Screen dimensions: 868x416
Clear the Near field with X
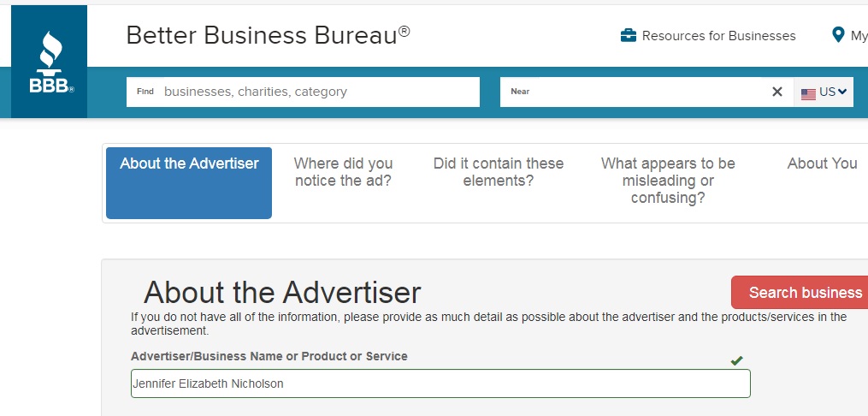777,92
